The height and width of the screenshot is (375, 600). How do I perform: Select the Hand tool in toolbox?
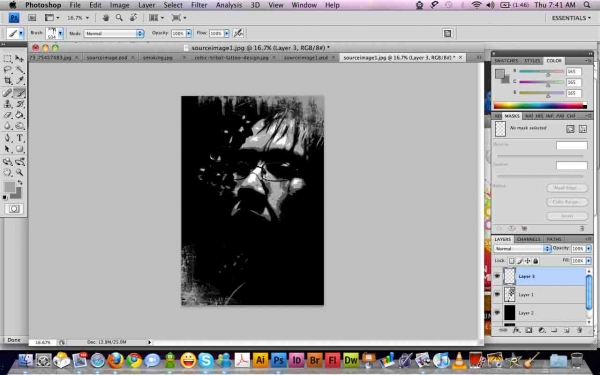click(8, 173)
